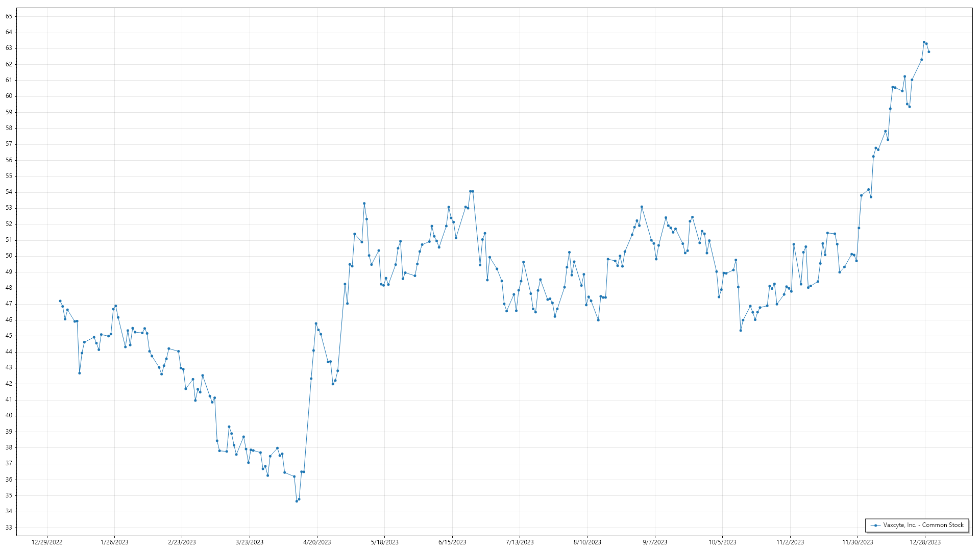Select the 7/13/2023 x-axis date label
This screenshot has width=980, height=551.
click(x=520, y=542)
